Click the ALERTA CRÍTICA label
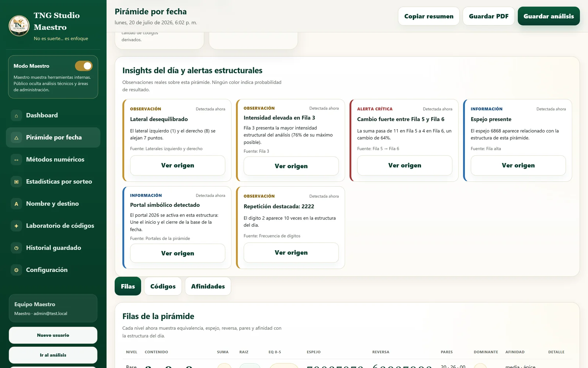 (375, 109)
